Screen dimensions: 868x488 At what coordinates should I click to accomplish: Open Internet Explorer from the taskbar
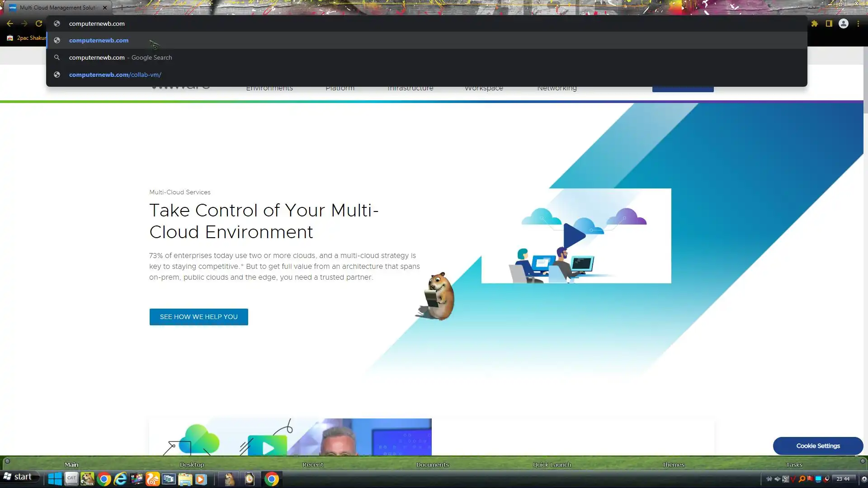pyautogui.click(x=120, y=479)
